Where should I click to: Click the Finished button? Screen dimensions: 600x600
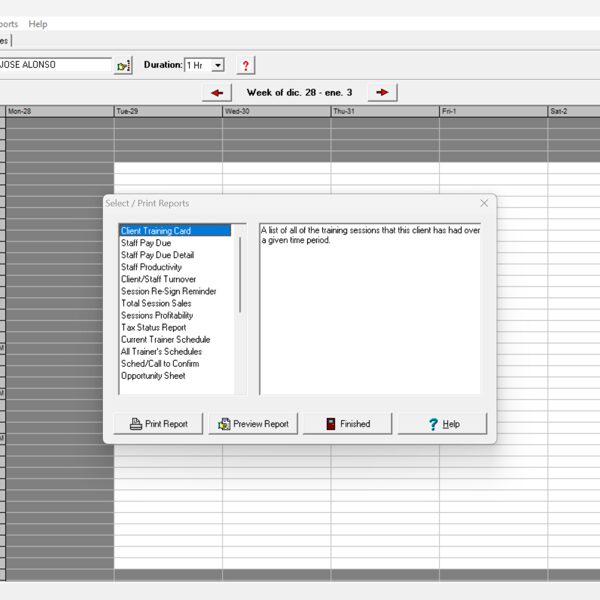pos(347,424)
